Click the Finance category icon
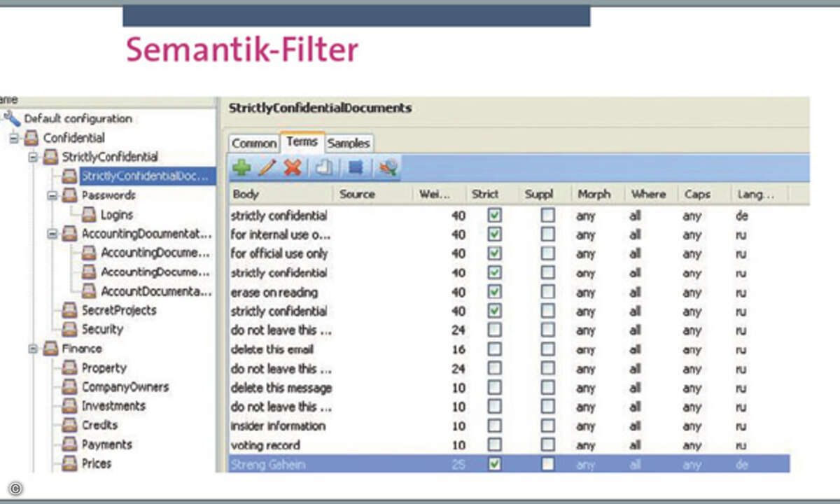This screenshot has width=840, height=504. click(x=50, y=348)
